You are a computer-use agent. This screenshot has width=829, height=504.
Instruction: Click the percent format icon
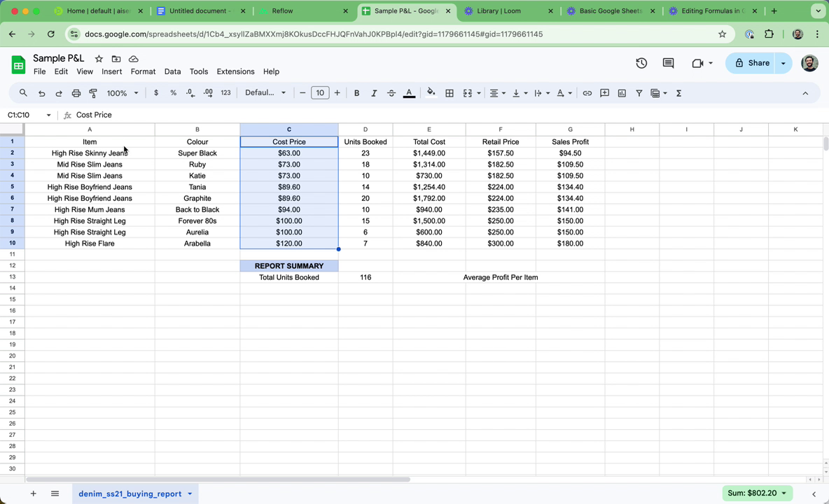point(173,92)
